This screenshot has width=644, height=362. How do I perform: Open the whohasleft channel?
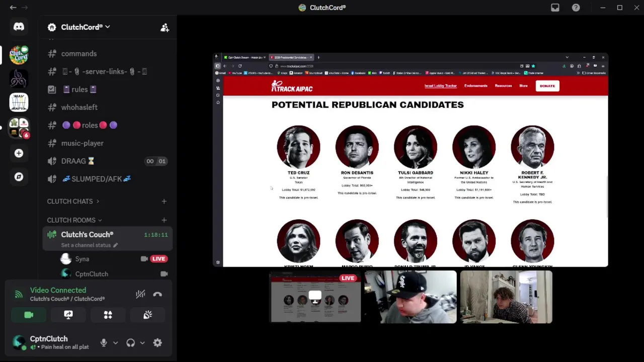[x=108, y=107]
